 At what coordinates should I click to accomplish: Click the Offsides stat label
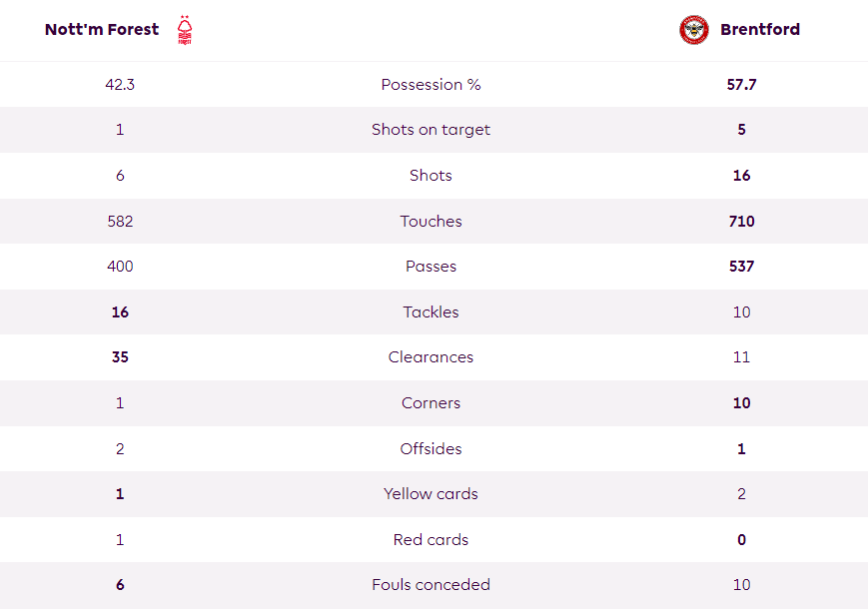pyautogui.click(x=431, y=448)
